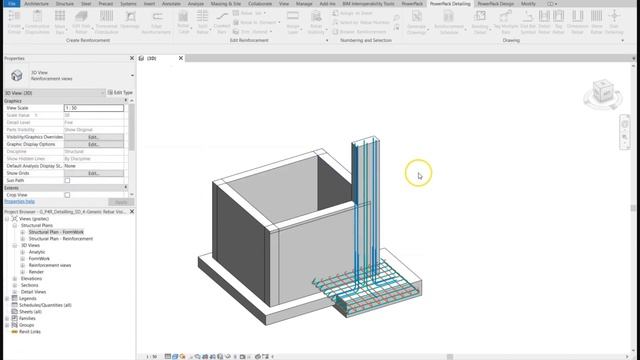This screenshot has width=640, height=360.
Task: Click the View Scale 1:50 field
Action: click(93, 108)
